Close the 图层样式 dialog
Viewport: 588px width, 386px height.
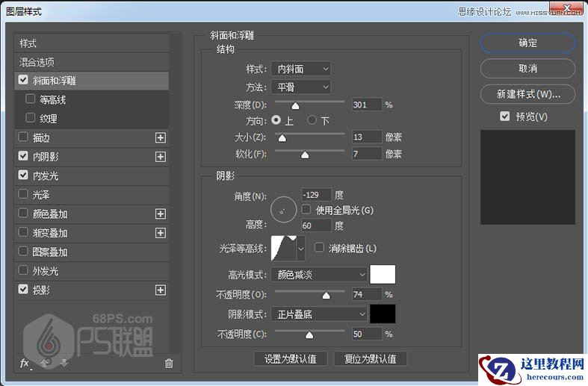(x=567, y=8)
